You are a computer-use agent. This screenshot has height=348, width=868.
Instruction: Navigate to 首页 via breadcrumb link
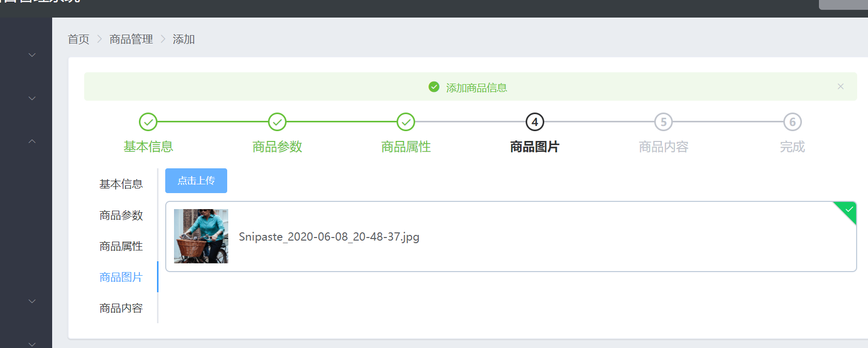[78, 39]
